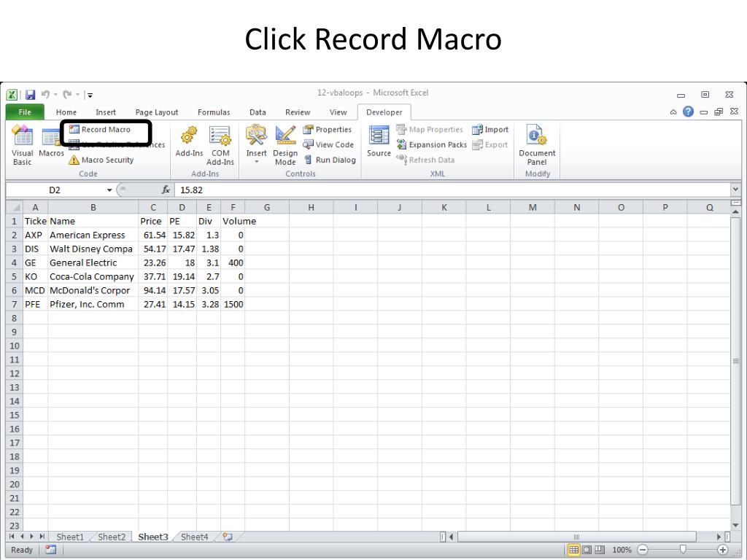The height and width of the screenshot is (560, 747).
Task: Select the General Electric cell
Action: [93, 262]
